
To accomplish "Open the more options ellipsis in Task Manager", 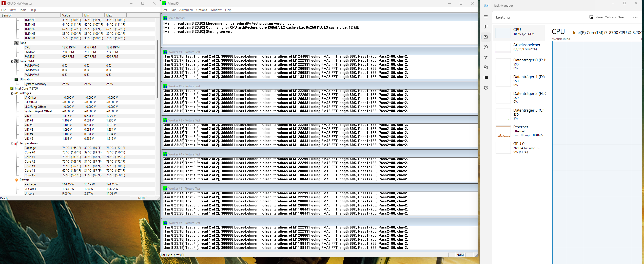I will (x=635, y=17).
